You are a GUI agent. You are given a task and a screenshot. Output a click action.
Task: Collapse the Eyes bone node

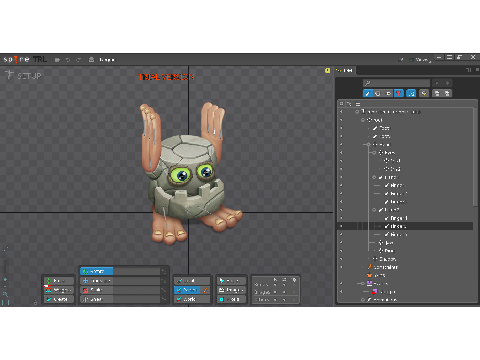pyautogui.click(x=374, y=152)
